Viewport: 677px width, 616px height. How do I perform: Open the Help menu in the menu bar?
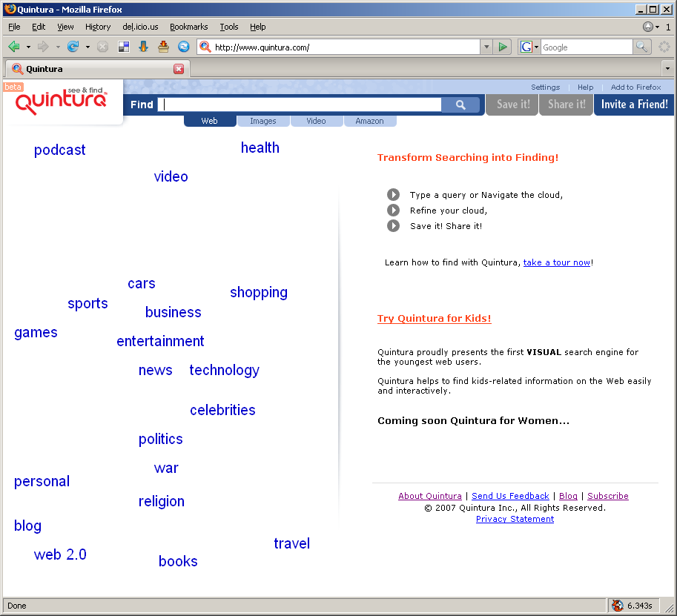coord(258,27)
